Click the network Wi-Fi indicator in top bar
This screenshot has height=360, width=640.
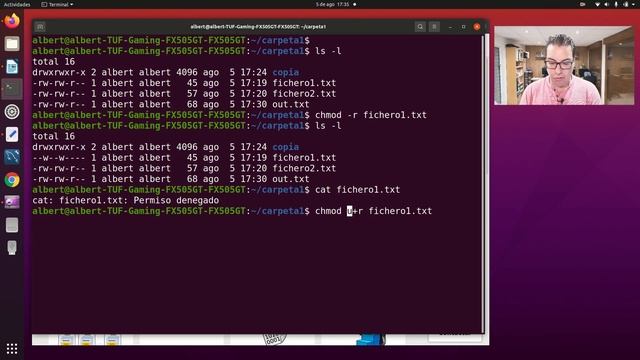coord(598,4)
